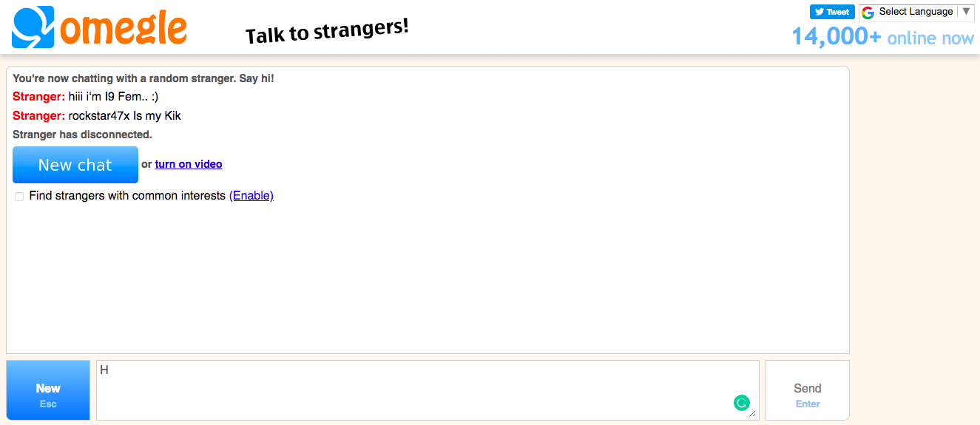Open the Select Language dropdown
This screenshot has width=980, height=425.
tap(917, 12)
